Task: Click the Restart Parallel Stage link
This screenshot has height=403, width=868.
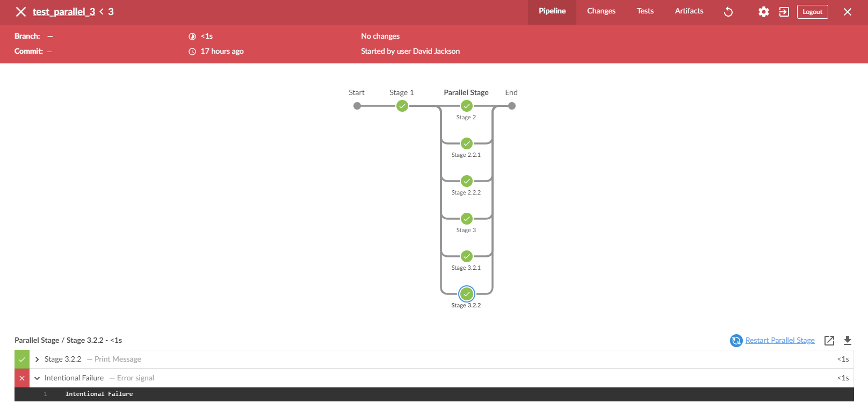Action: (780, 341)
